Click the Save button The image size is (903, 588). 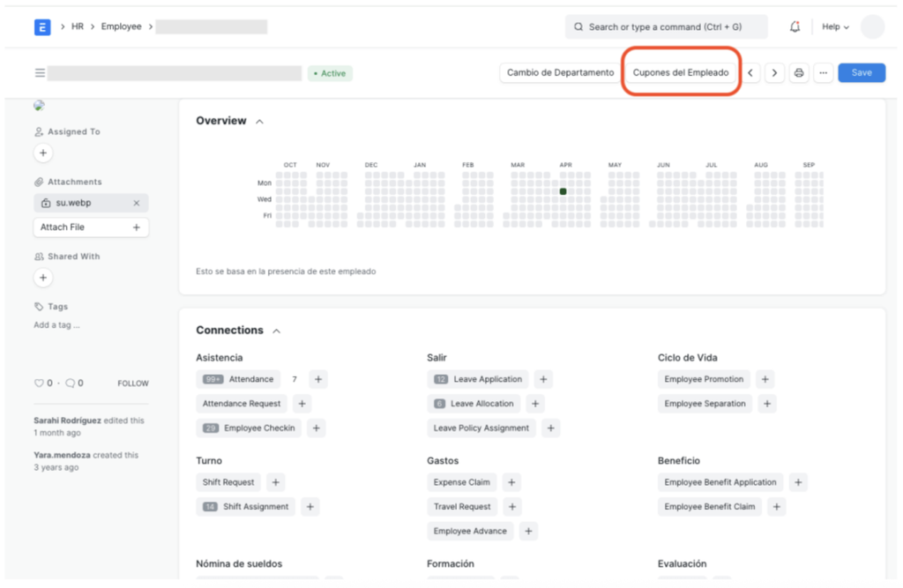pos(862,73)
